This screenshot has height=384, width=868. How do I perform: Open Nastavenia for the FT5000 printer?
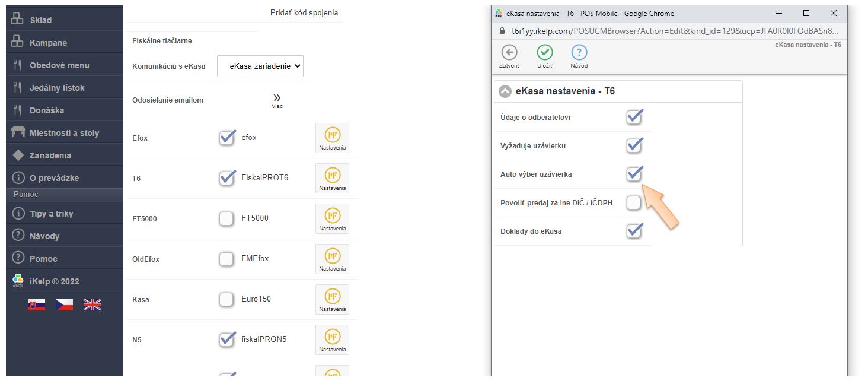coord(332,218)
